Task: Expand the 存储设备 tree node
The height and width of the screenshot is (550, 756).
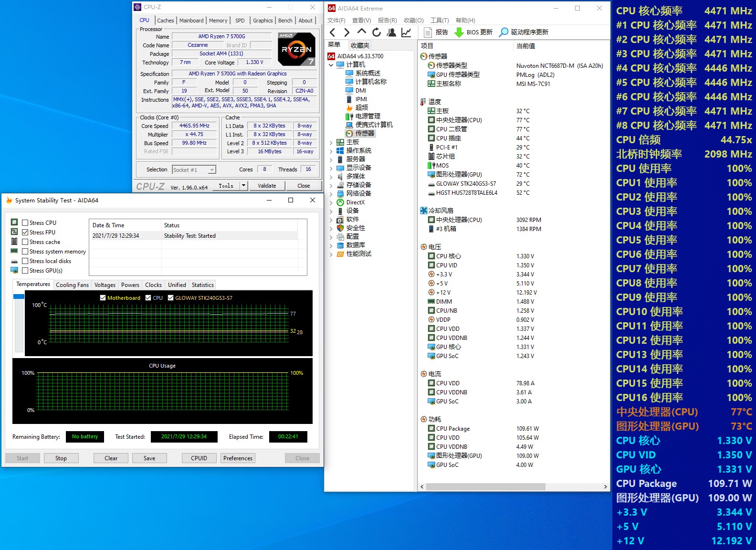Action: (331, 185)
